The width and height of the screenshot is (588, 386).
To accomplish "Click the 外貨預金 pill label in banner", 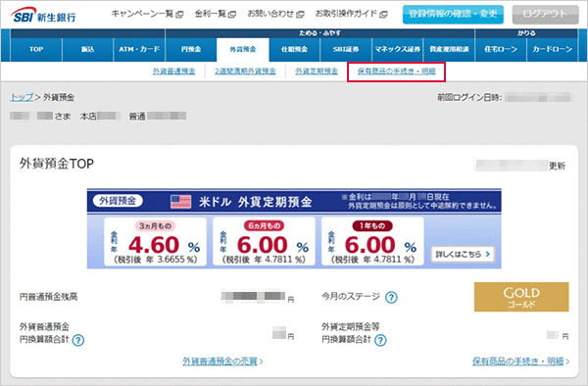I will point(118,201).
